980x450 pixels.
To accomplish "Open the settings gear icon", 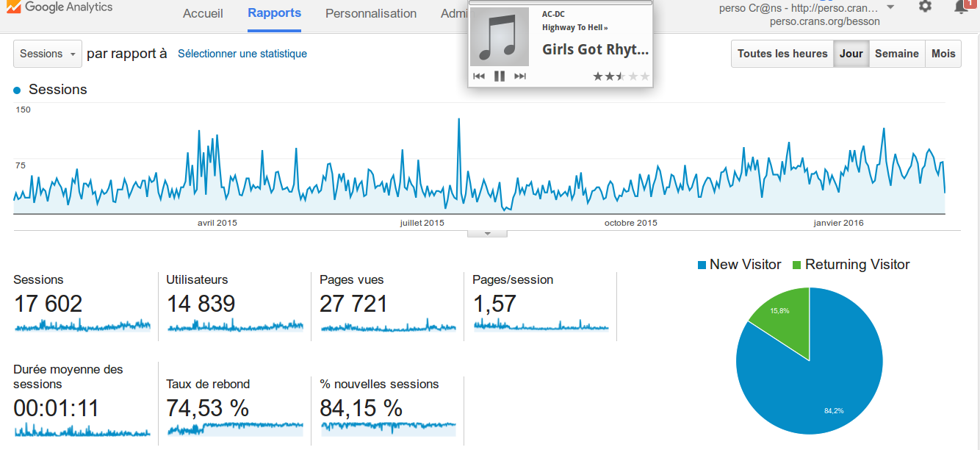I will [925, 7].
